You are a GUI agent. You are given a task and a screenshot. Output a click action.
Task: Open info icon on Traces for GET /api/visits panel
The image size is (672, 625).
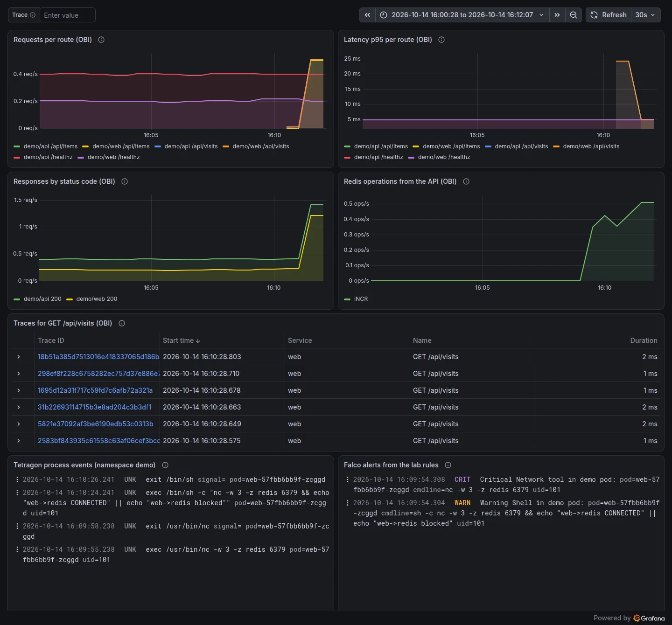pos(122,323)
